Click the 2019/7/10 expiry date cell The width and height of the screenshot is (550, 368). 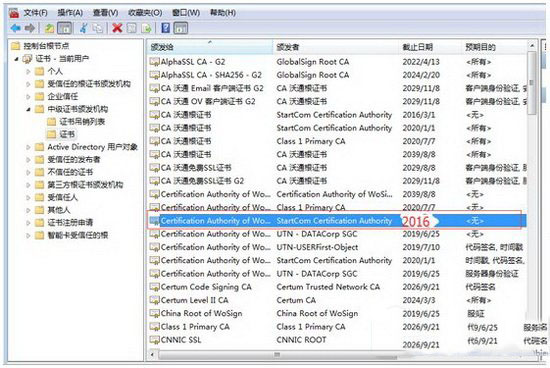point(421,247)
